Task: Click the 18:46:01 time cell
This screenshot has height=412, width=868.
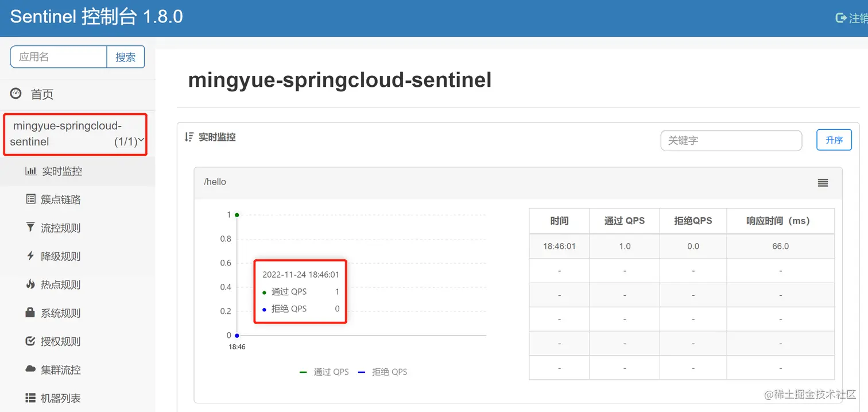Action: [559, 246]
